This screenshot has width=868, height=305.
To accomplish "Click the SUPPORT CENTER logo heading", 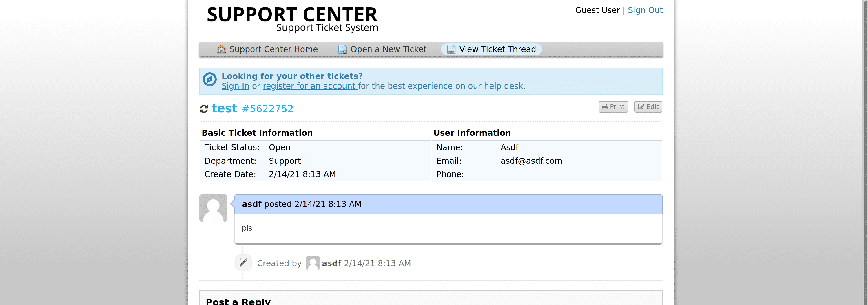I will [292, 15].
